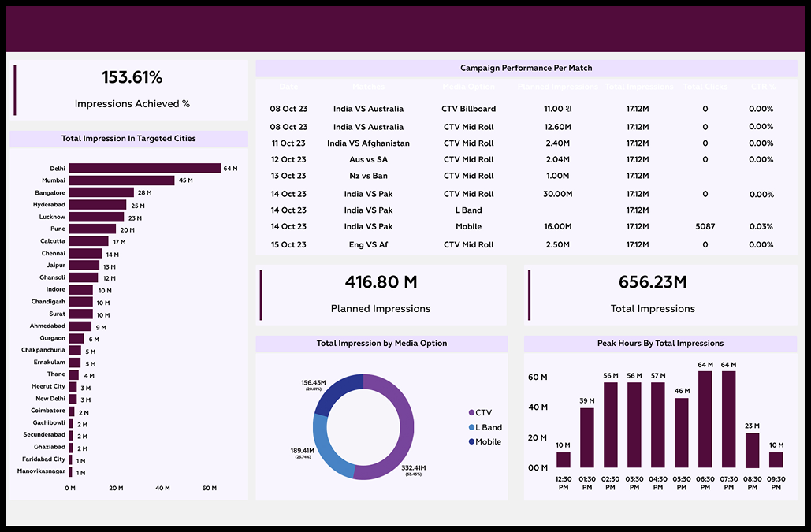This screenshot has width=811, height=532.
Task: Click the 153.61% Impressions Achieved card
Action: (x=132, y=89)
